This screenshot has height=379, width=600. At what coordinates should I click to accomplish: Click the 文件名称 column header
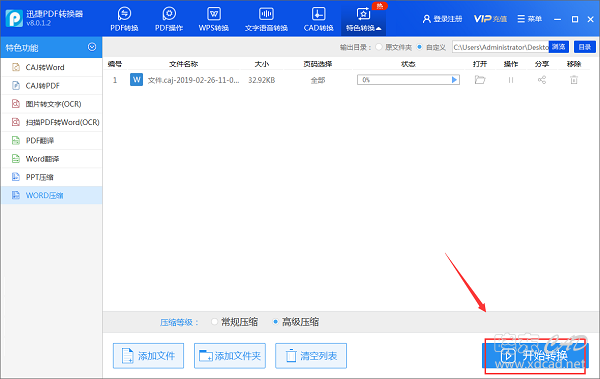click(184, 64)
